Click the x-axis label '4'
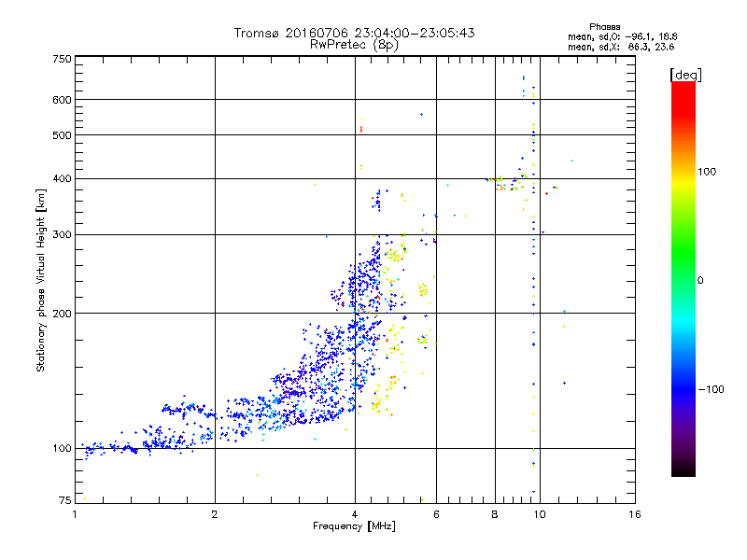 point(355,514)
